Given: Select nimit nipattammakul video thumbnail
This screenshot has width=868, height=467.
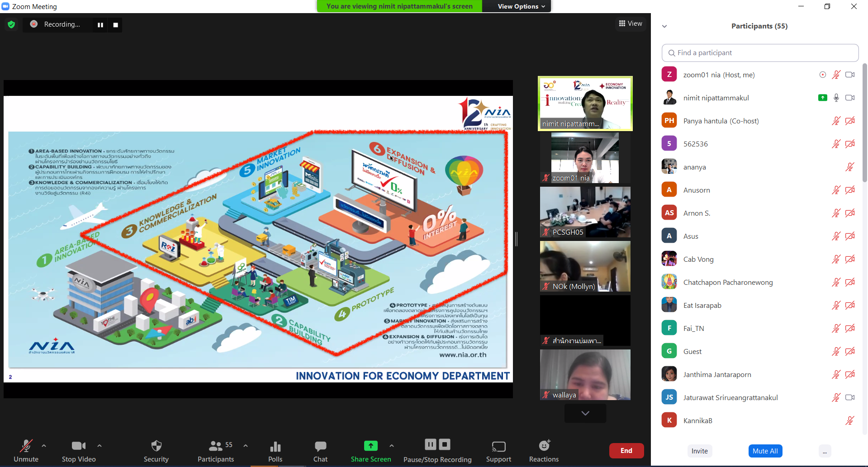Looking at the screenshot, I should (x=585, y=104).
